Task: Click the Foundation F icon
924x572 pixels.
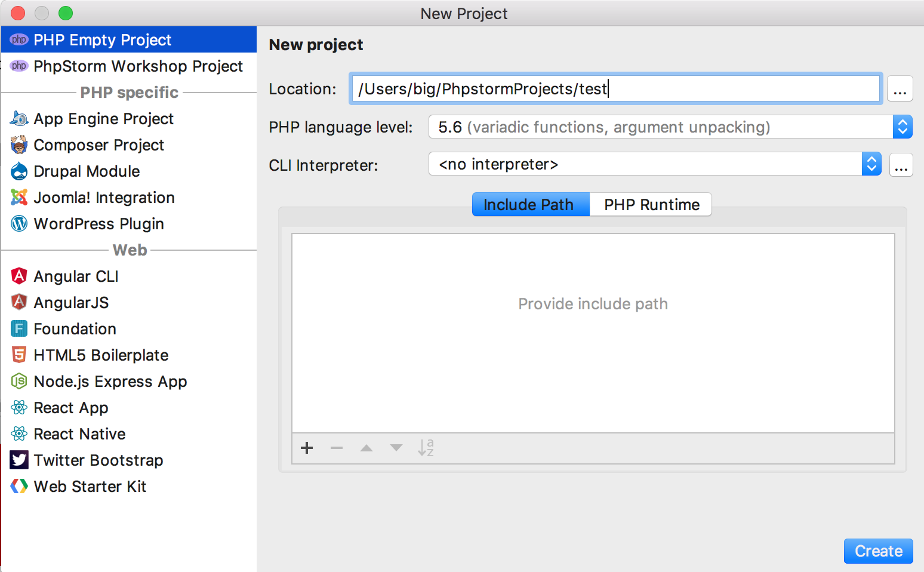Action: (x=19, y=328)
